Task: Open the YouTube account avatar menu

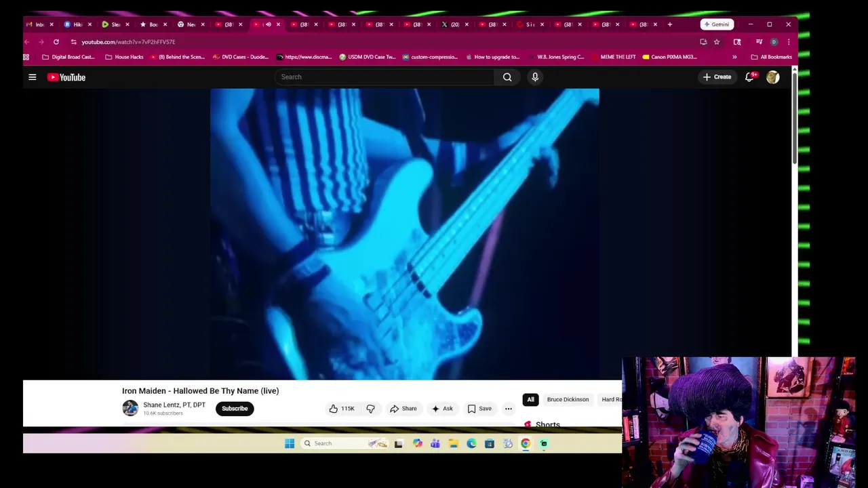Action: click(772, 77)
